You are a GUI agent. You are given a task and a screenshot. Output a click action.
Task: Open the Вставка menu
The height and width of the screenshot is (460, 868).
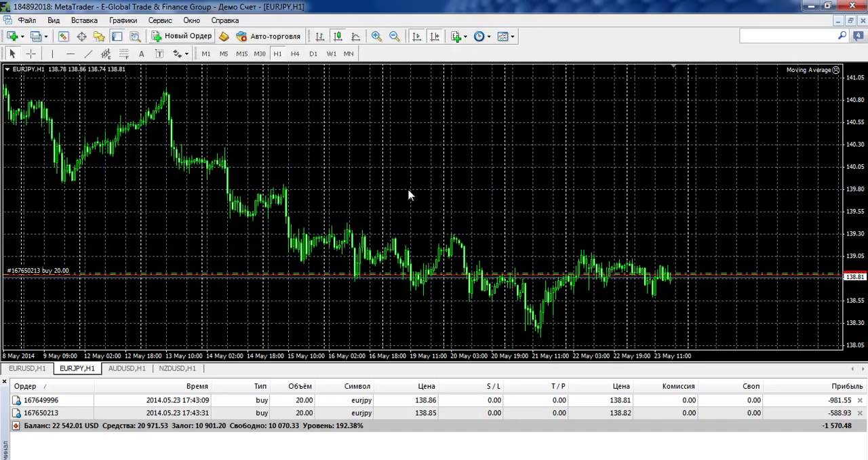tap(84, 20)
